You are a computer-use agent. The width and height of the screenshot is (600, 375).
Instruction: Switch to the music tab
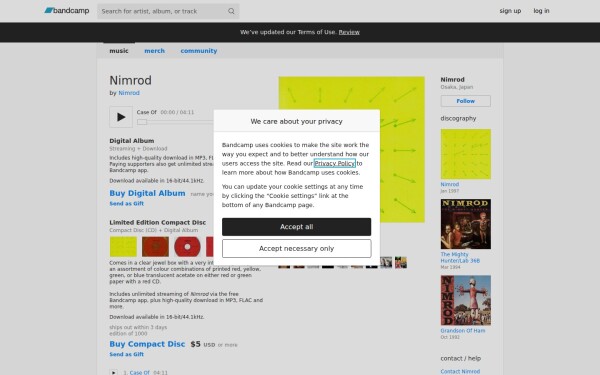click(x=119, y=51)
